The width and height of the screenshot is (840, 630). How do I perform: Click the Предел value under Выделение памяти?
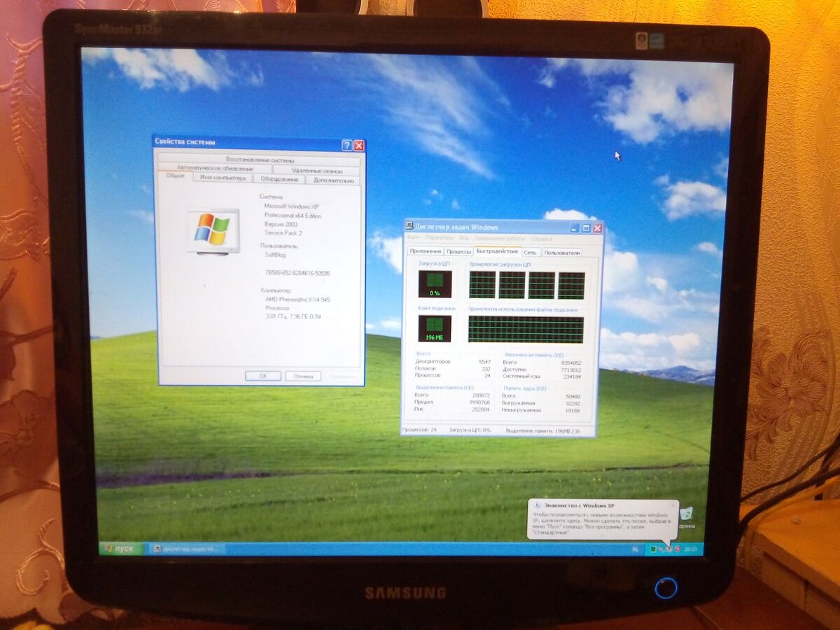pyautogui.click(x=480, y=402)
